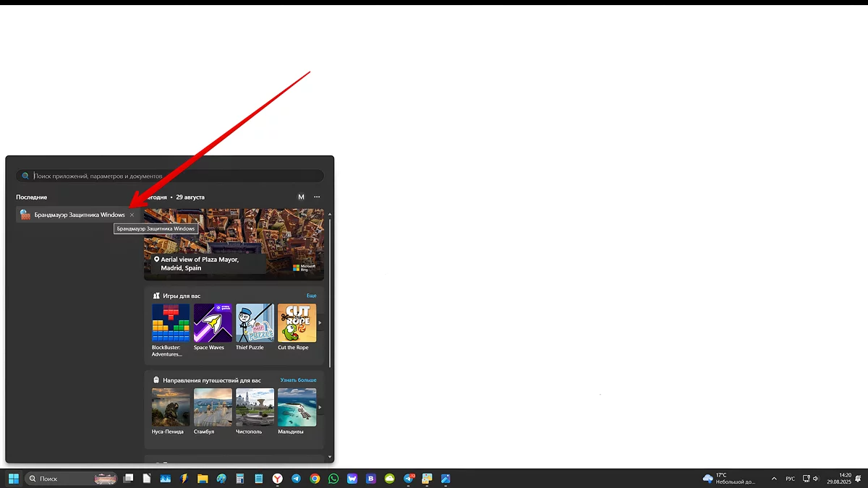Open Брандмауэр Защитника Windows from recent items
868x488 pixels.
pyautogui.click(x=72, y=215)
